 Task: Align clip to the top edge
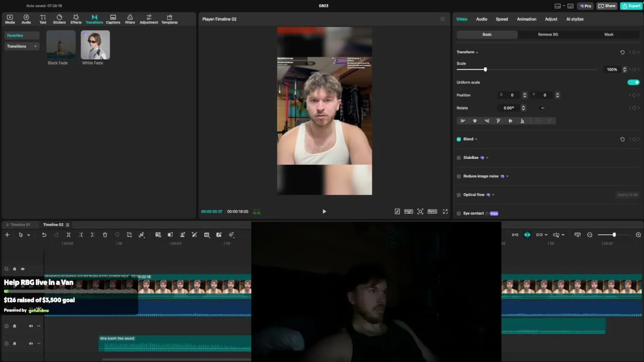[499, 121]
